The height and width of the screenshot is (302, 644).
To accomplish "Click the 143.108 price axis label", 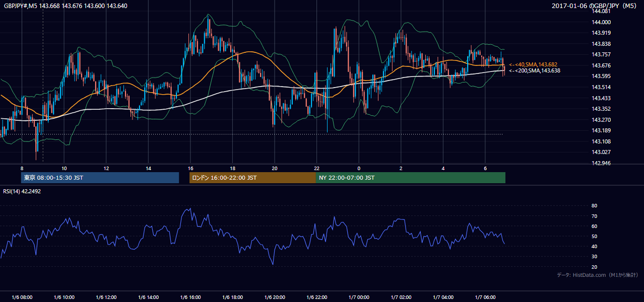I will pos(601,141).
